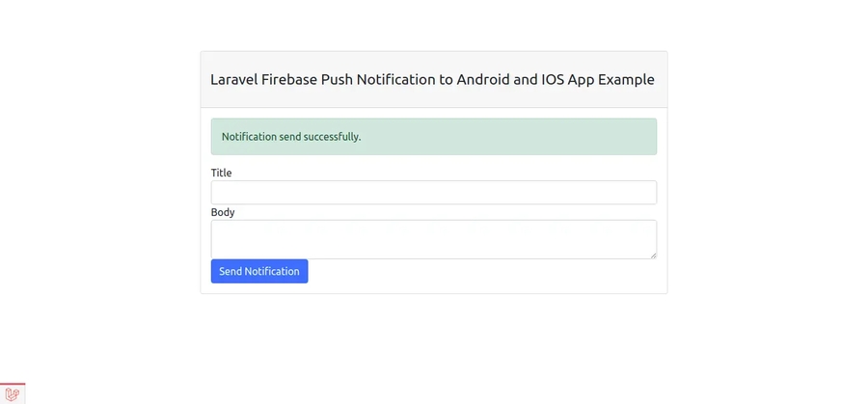Click the Body textarea resize handle

[x=652, y=255]
